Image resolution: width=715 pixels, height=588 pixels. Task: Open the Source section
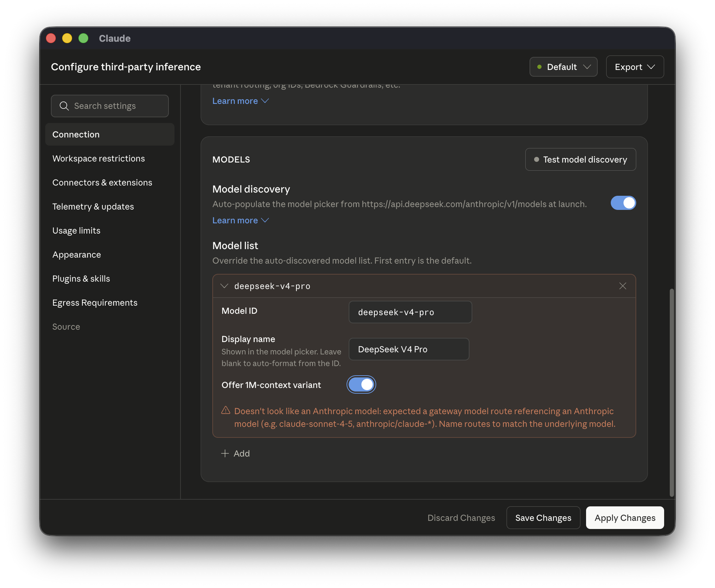(x=110, y=327)
